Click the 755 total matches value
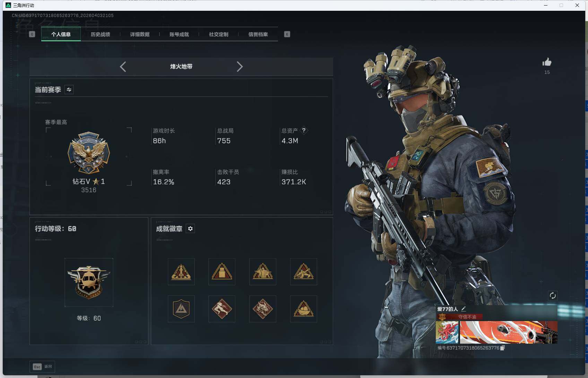 [x=224, y=141]
